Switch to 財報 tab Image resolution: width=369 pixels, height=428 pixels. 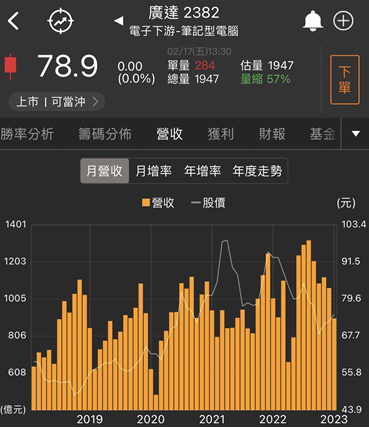click(x=272, y=134)
